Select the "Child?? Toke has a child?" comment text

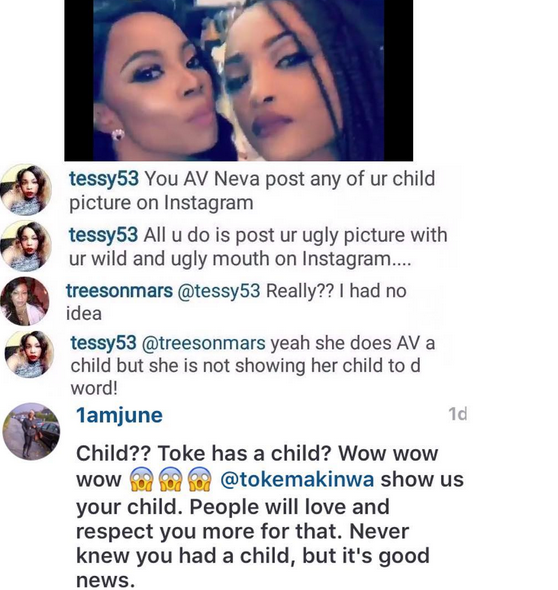pos(204,453)
